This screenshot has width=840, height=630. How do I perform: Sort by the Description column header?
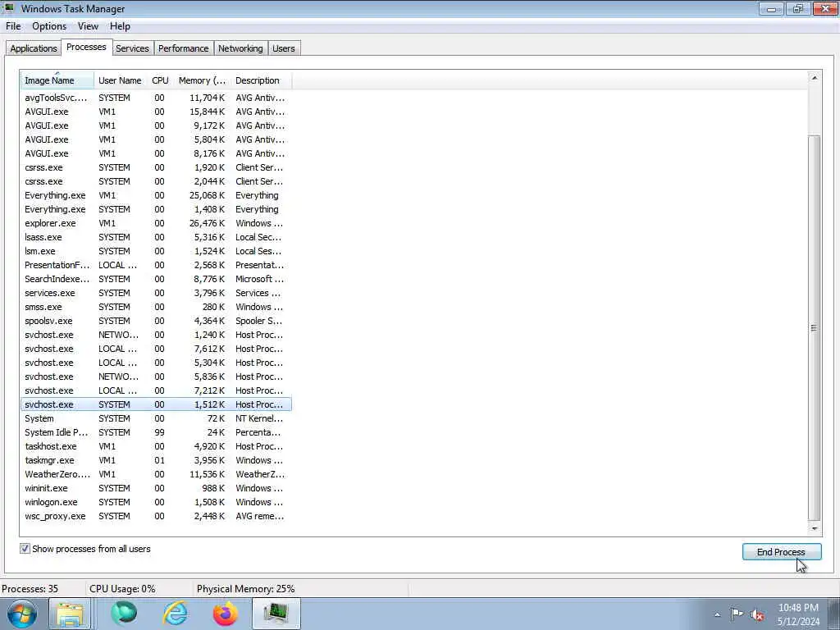(x=261, y=80)
